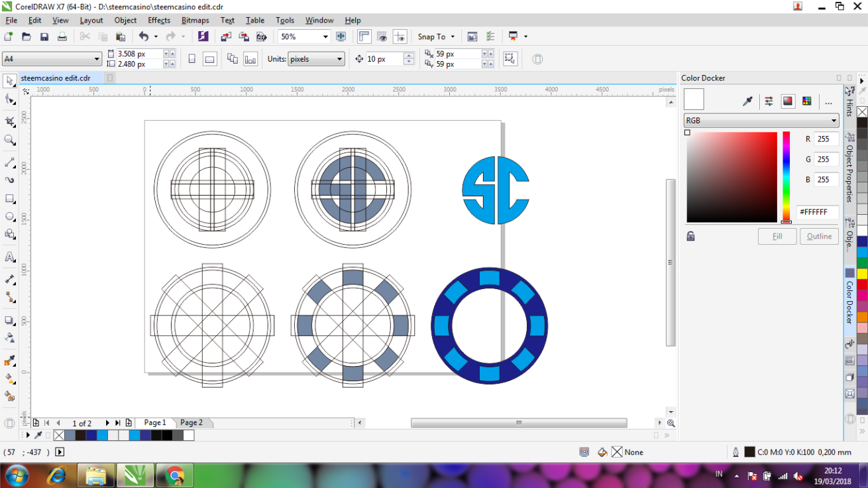
Task: Show color viewers in Color Docker
Action: click(788, 101)
